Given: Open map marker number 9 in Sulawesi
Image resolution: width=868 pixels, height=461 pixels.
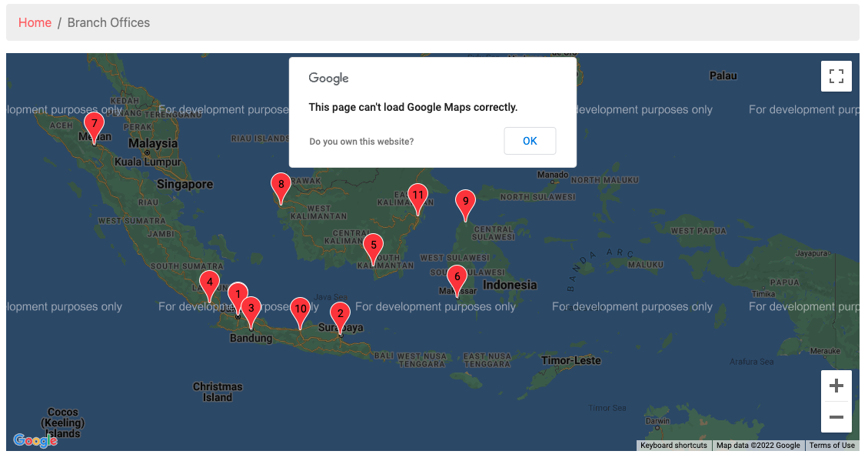Looking at the screenshot, I should (x=465, y=202).
